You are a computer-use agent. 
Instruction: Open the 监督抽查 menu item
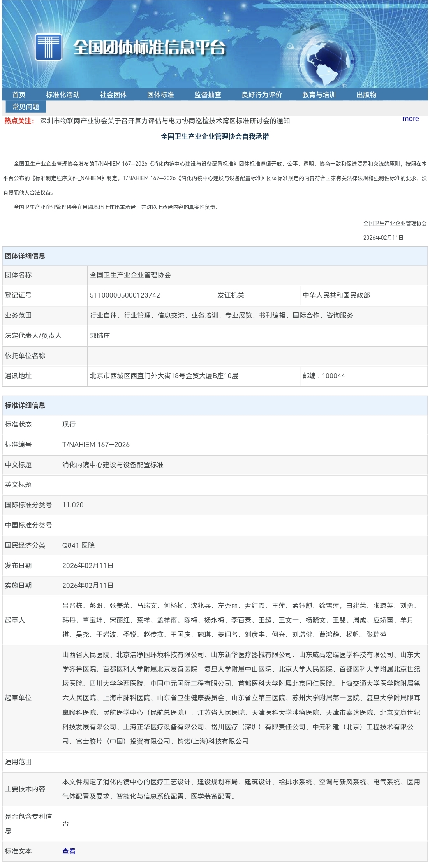pos(208,95)
